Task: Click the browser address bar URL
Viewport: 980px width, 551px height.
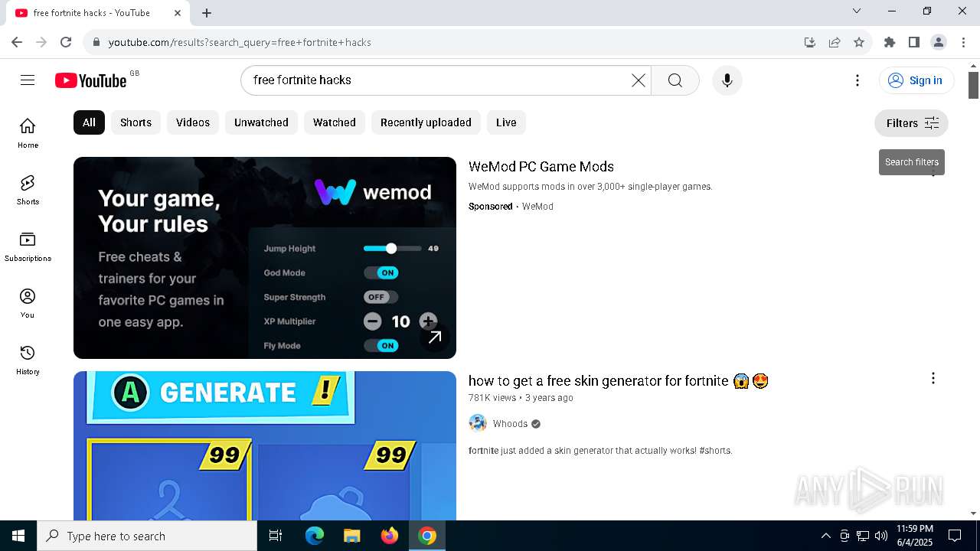Action: (x=240, y=42)
